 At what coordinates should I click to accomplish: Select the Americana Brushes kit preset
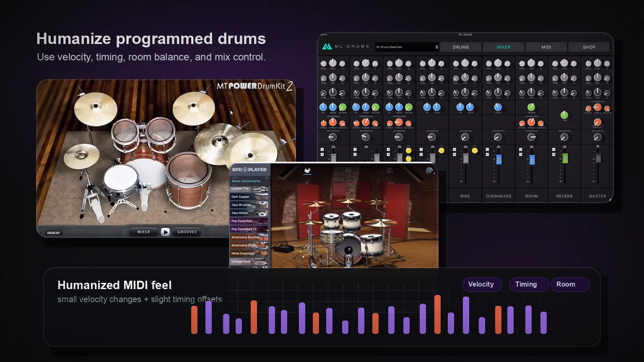pyautogui.click(x=249, y=237)
